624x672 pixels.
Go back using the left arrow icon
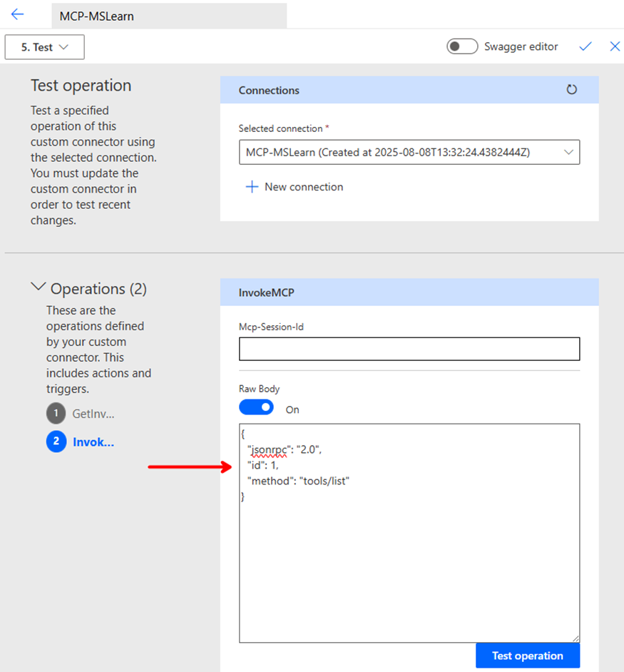17,14
